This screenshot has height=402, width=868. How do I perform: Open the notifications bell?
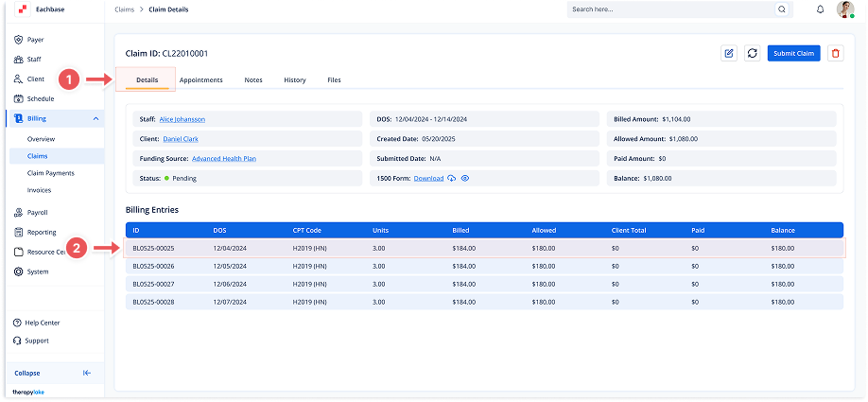pos(820,9)
